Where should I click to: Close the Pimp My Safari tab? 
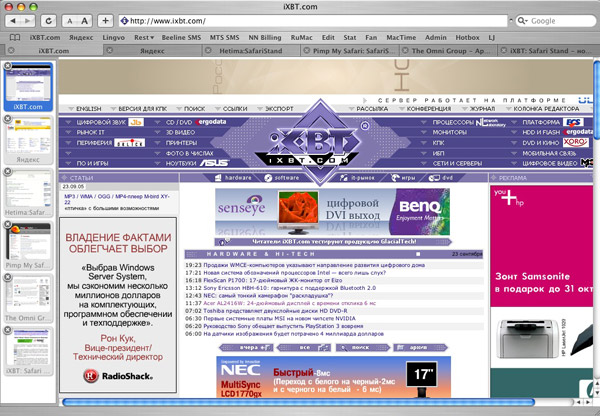307,51
